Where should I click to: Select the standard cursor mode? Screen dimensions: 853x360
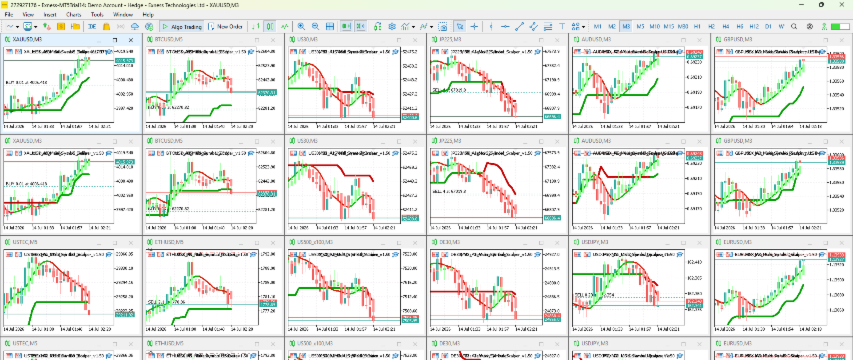pyautogui.click(x=460, y=26)
